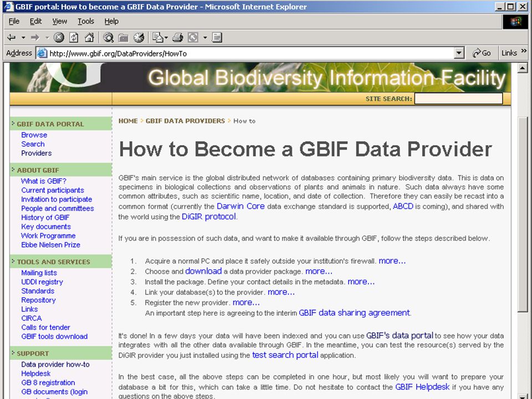Viewport: 532px width, 399px height.
Task: Open GBIF data sharing agreement link
Action: pyautogui.click(x=354, y=313)
